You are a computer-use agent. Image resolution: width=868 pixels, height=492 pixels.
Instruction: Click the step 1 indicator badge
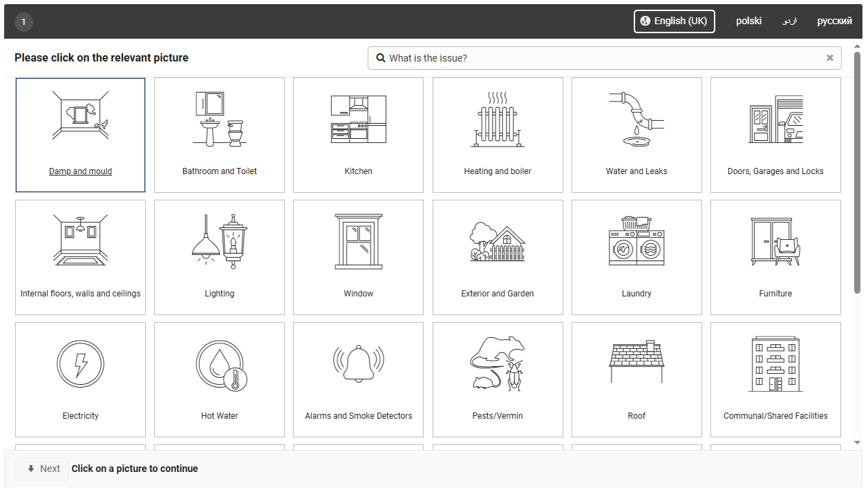[x=23, y=22]
